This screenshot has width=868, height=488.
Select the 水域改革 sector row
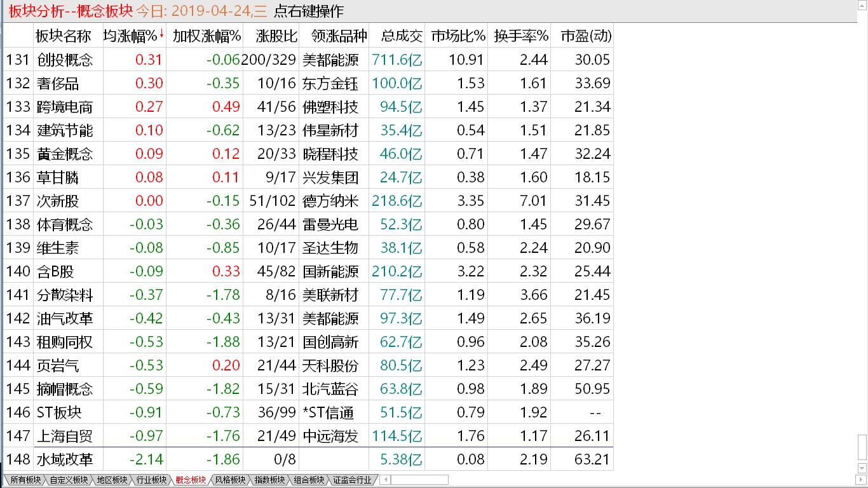point(309,459)
